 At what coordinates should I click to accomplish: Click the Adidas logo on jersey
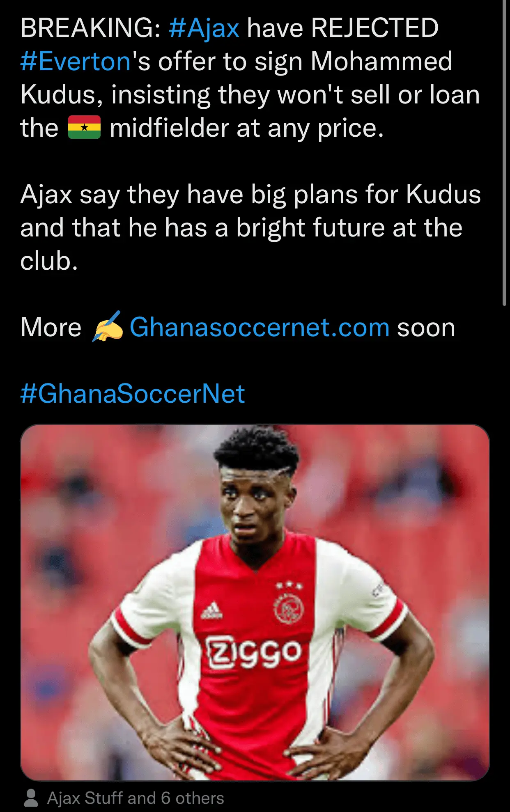pos(212,610)
